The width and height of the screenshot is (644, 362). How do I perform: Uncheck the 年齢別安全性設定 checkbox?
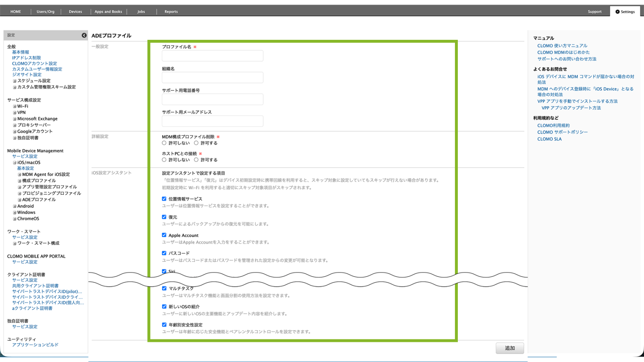click(x=164, y=324)
